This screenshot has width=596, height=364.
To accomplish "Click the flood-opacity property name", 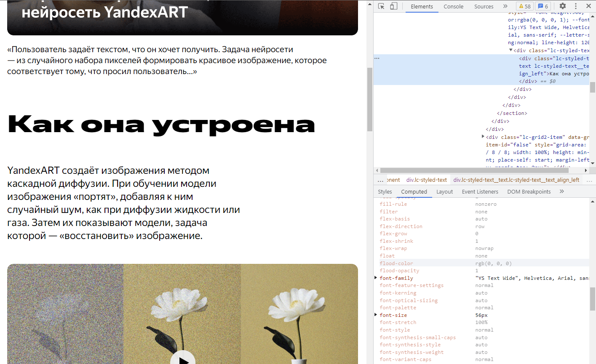I will (399, 271).
